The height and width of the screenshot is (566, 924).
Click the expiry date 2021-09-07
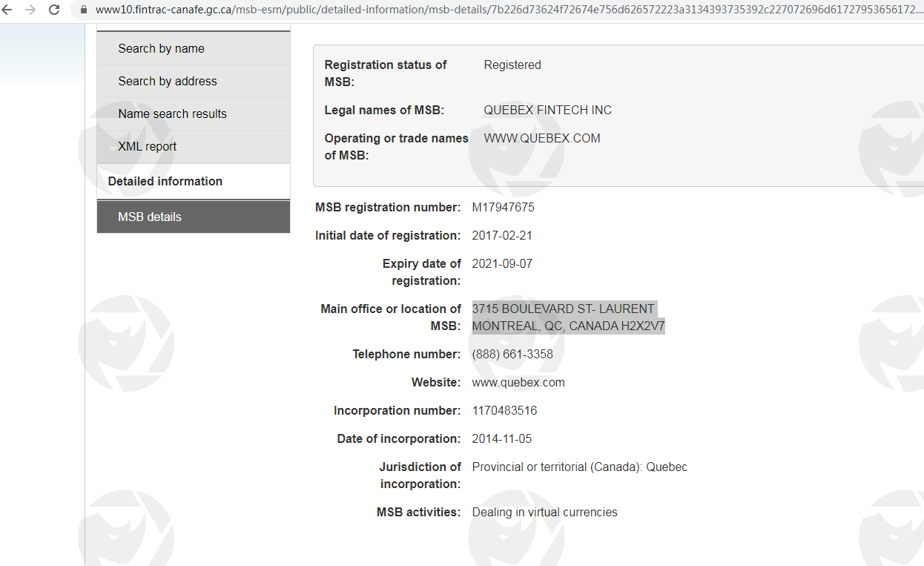pos(502,263)
